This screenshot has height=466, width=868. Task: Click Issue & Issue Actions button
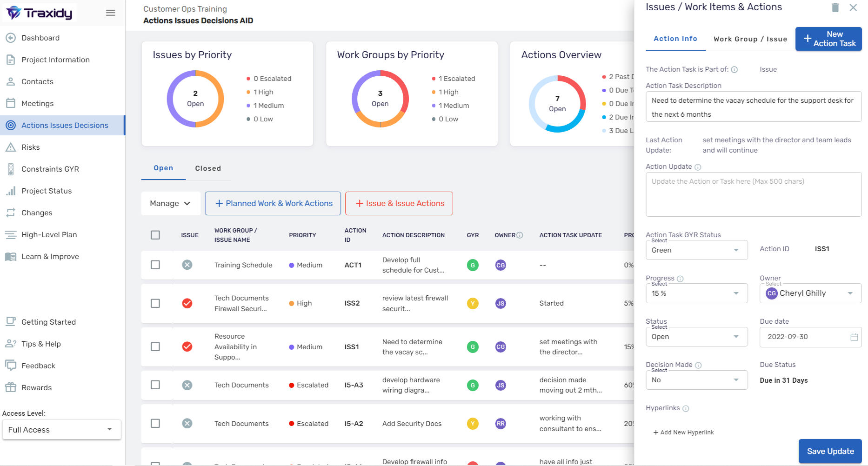(399, 203)
